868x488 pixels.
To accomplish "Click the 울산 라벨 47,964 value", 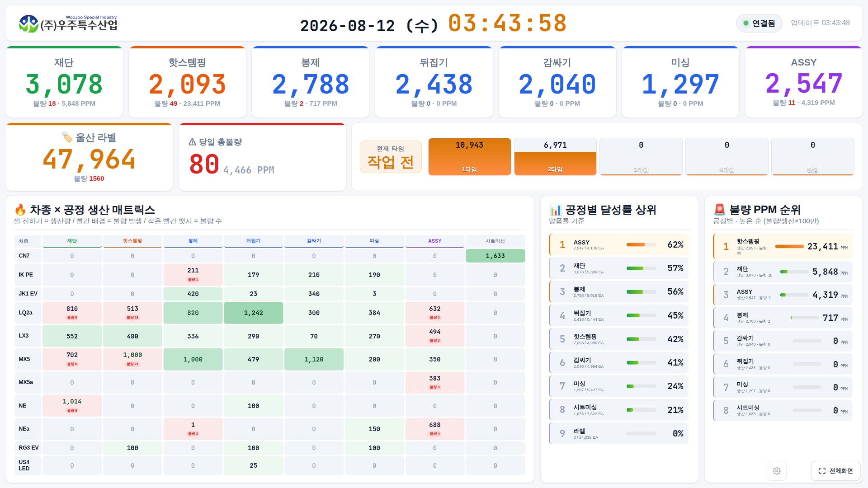I will [89, 160].
